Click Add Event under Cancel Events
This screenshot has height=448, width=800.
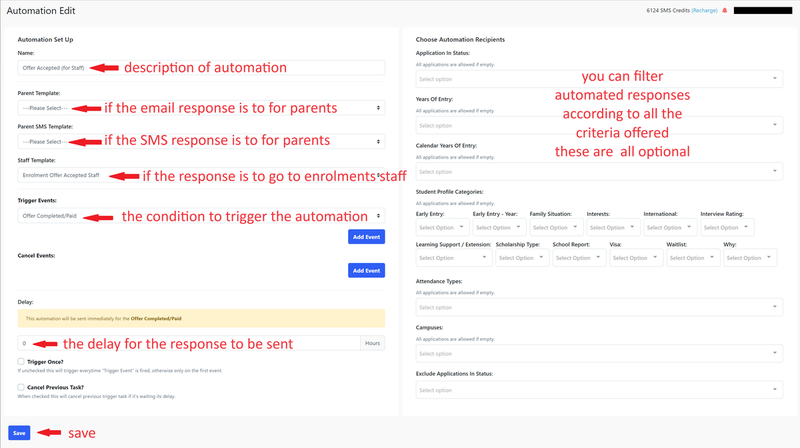(366, 270)
